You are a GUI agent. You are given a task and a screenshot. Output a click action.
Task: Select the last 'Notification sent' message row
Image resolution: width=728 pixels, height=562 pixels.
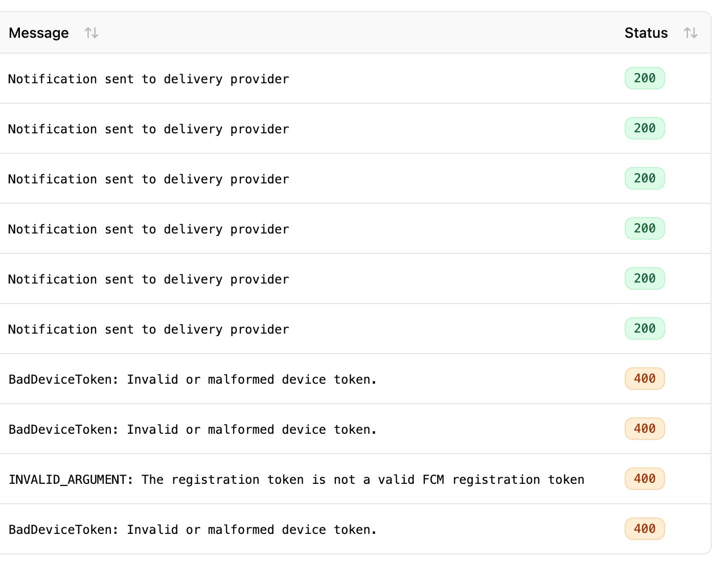tap(149, 330)
